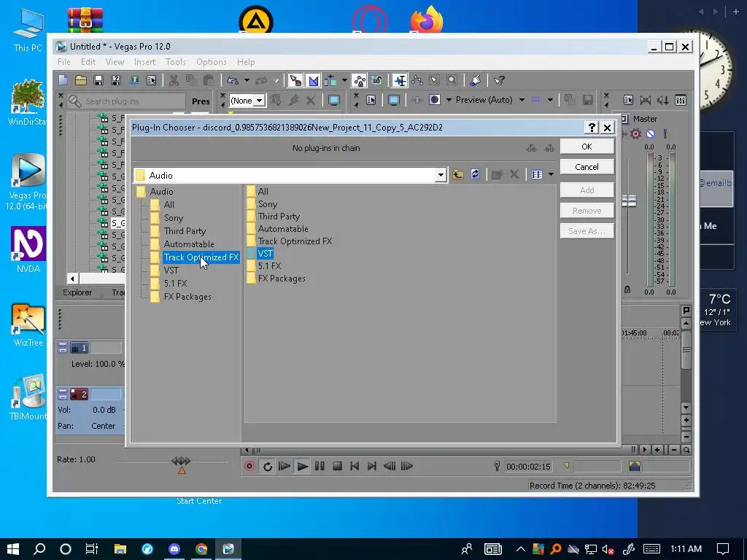747x560 pixels.
Task: Click the Stop transport button
Action: (x=337, y=466)
